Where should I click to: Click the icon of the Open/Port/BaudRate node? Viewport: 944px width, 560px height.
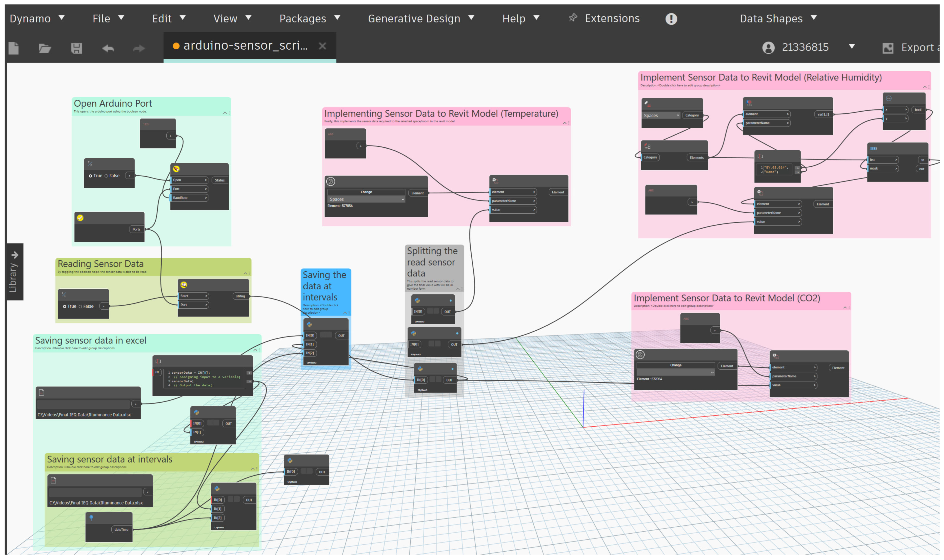click(x=176, y=169)
